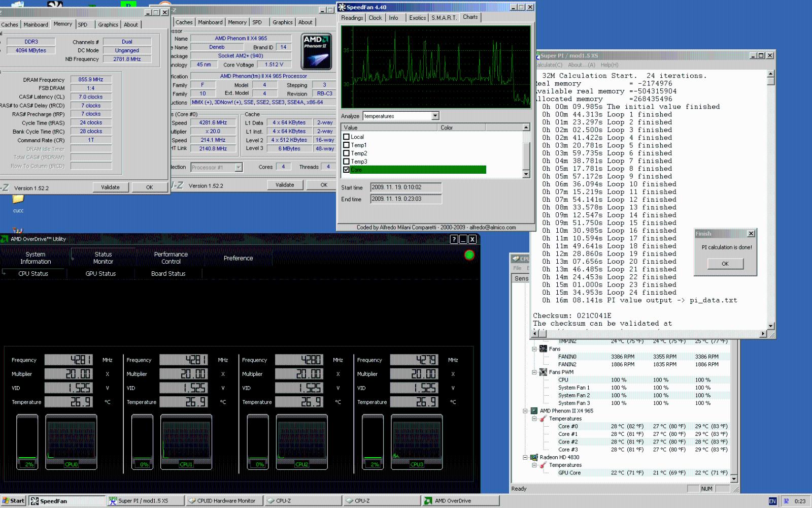Open the Preference section in AMD OverDrive

point(238,258)
